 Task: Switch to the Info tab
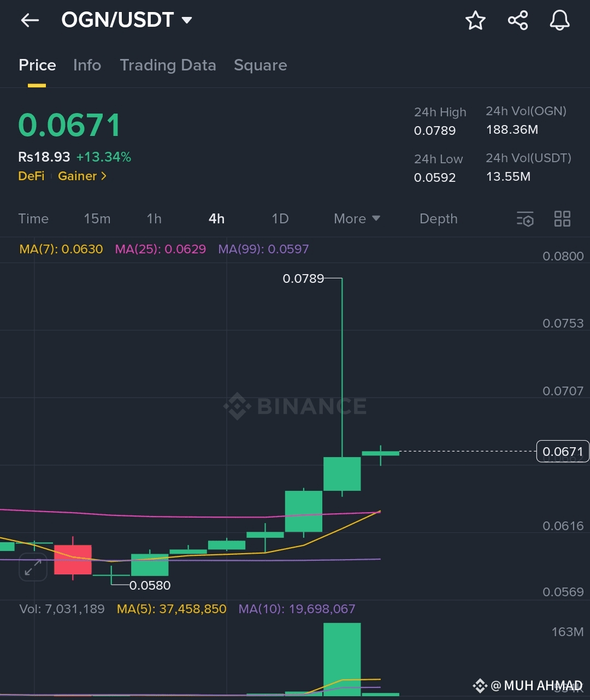pyautogui.click(x=87, y=65)
